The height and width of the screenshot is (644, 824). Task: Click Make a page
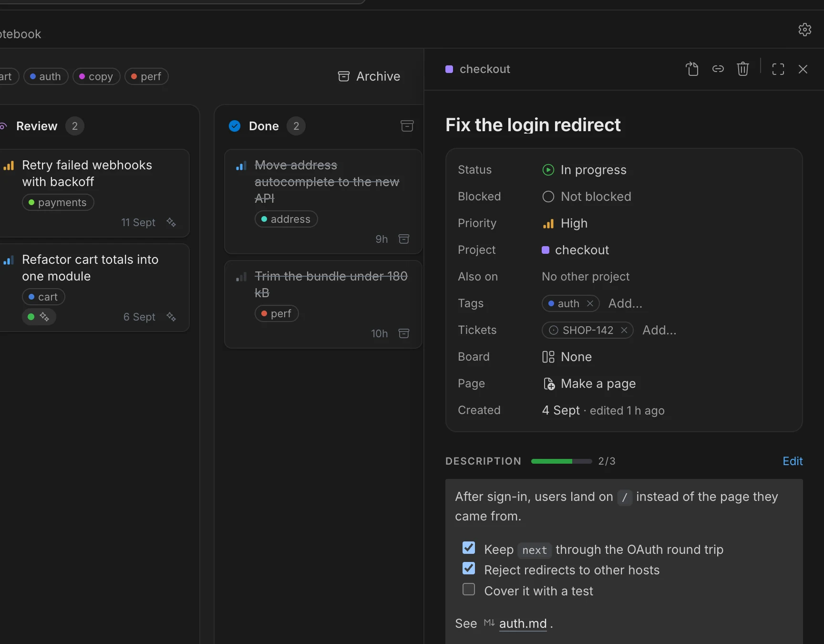tap(589, 384)
